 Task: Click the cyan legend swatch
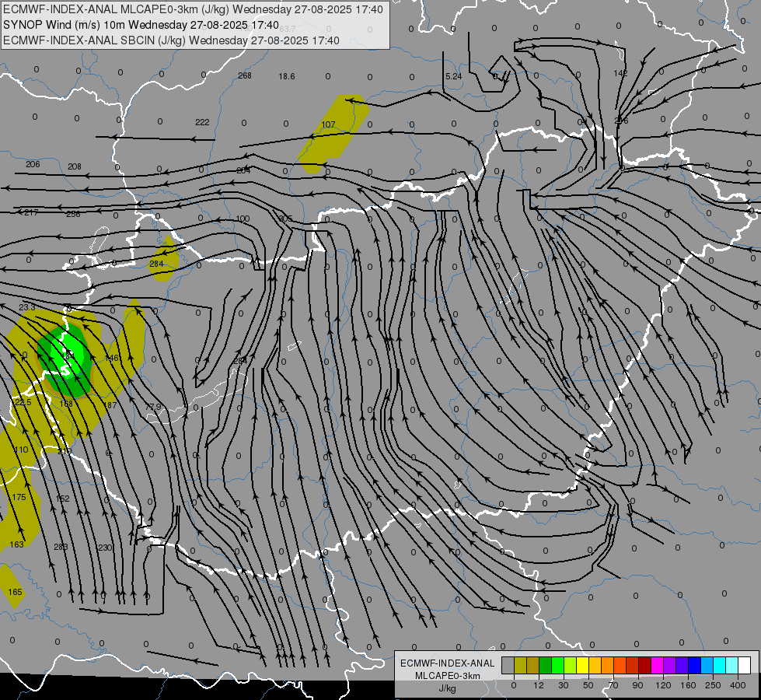pyautogui.click(x=719, y=665)
